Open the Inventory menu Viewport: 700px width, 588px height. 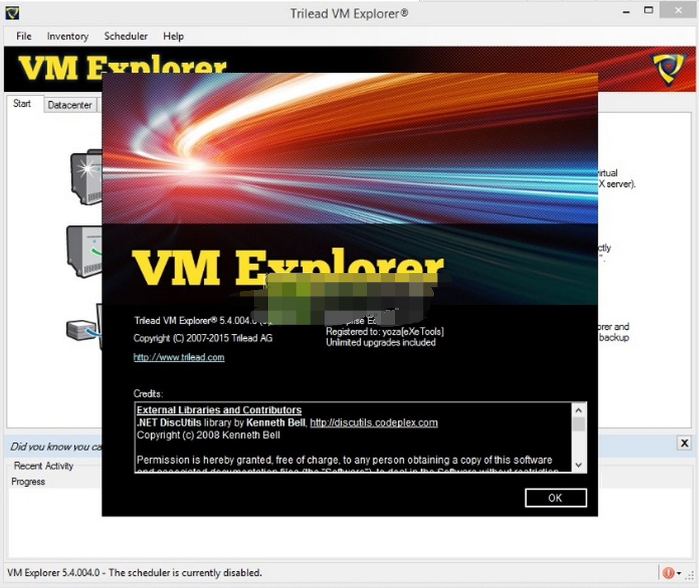(68, 36)
